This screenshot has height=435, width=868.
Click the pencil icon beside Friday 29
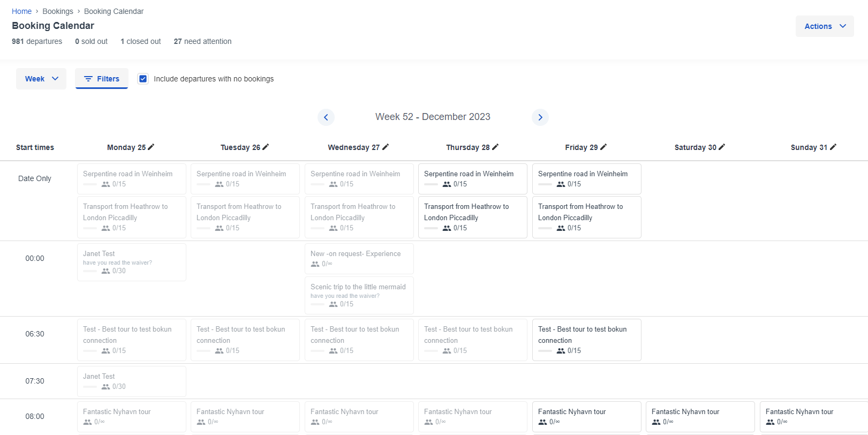click(x=603, y=147)
